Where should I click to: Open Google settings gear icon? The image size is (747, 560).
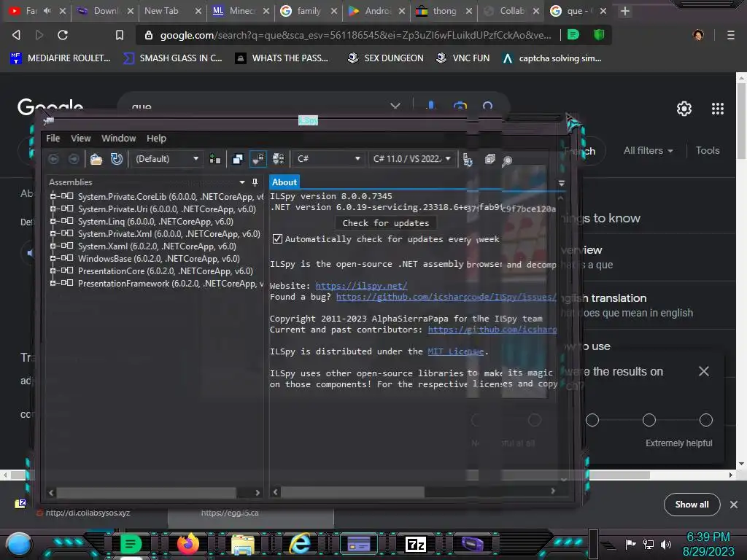click(684, 109)
